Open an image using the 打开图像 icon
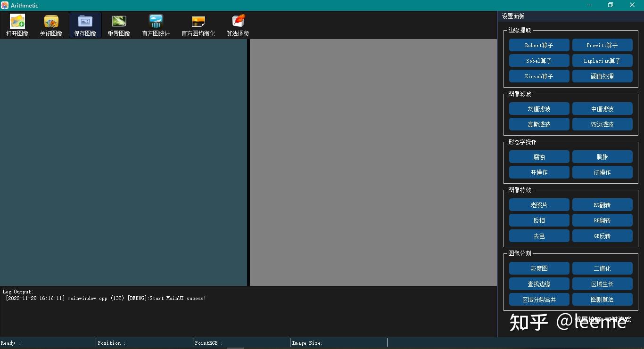 click(17, 24)
